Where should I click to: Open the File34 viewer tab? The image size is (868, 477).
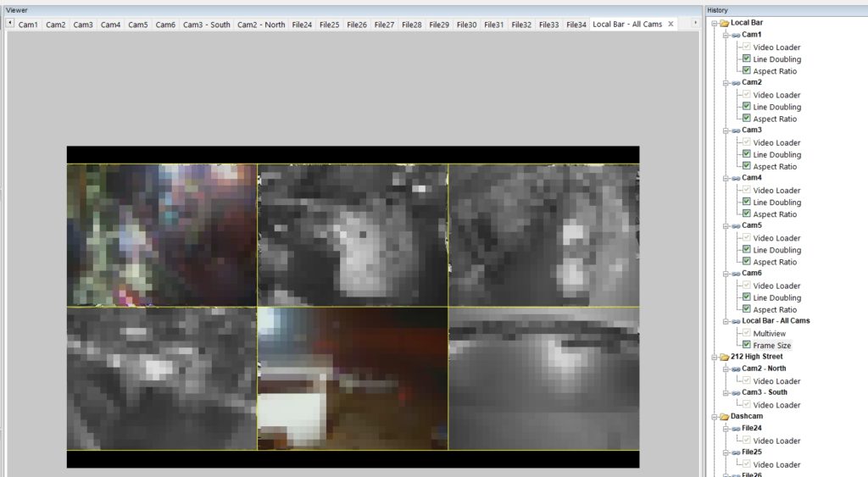[x=576, y=25]
